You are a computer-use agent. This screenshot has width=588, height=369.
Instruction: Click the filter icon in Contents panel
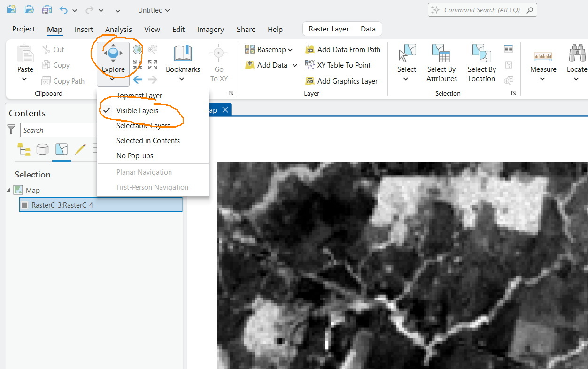10,130
